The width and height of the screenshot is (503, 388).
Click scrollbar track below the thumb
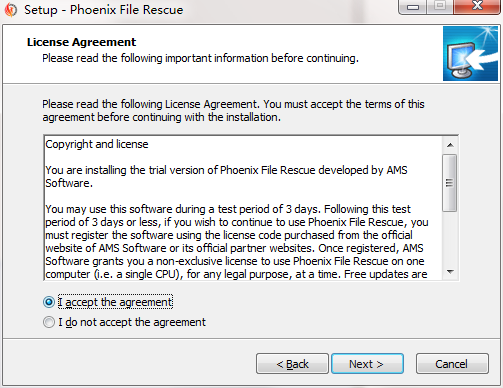(x=450, y=237)
